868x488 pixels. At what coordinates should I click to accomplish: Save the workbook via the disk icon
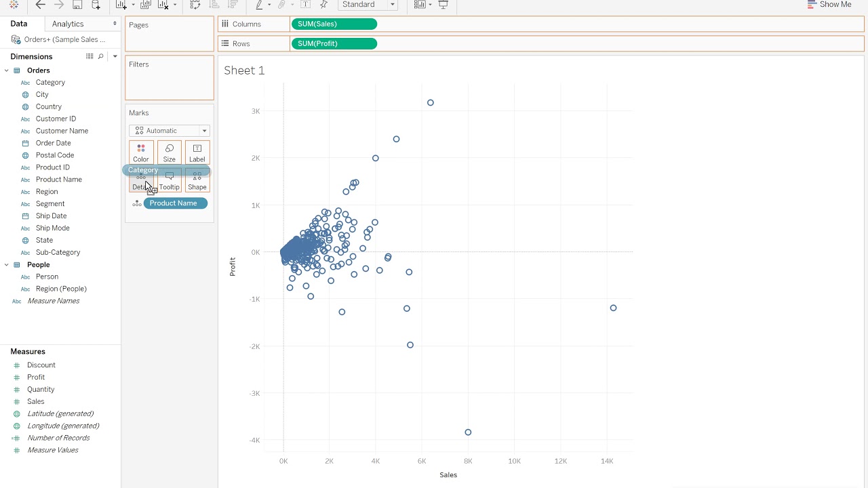(77, 5)
